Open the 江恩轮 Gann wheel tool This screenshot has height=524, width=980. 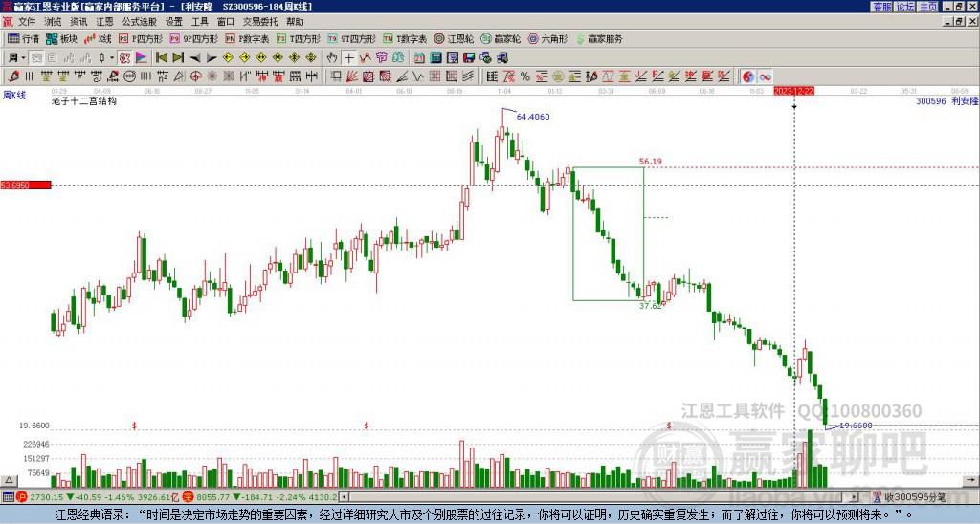click(454, 38)
